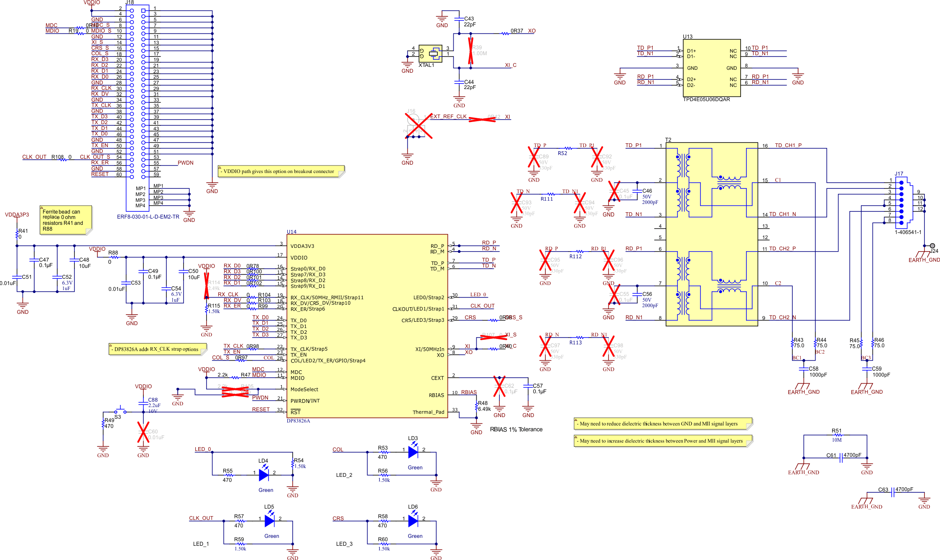Click the LD5 LED diode symbol
Viewport: 940px width, 560px height.
pos(270,521)
